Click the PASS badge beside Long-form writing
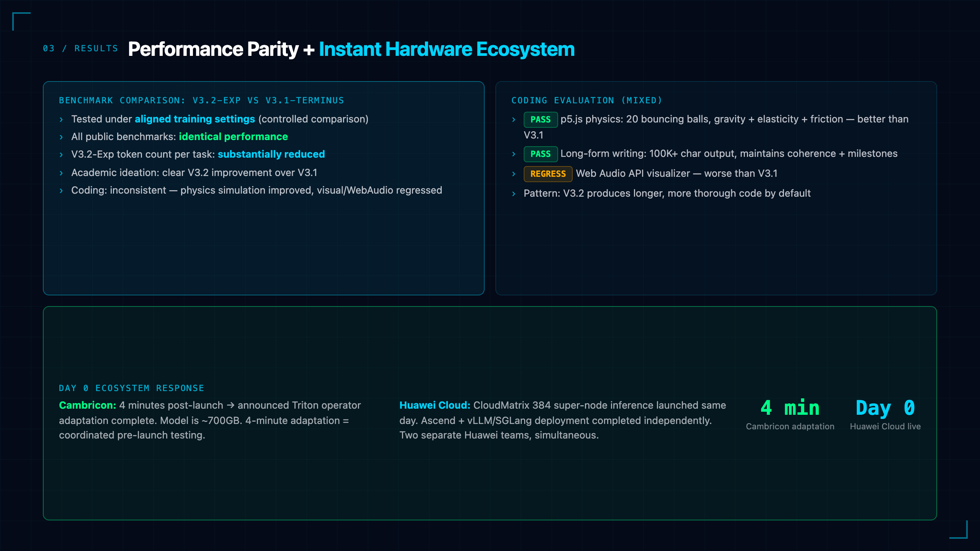The height and width of the screenshot is (551, 980). click(x=540, y=154)
